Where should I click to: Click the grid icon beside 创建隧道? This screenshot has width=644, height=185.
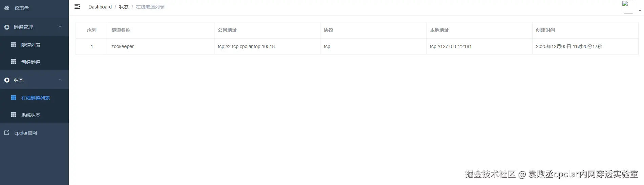pyautogui.click(x=14, y=62)
